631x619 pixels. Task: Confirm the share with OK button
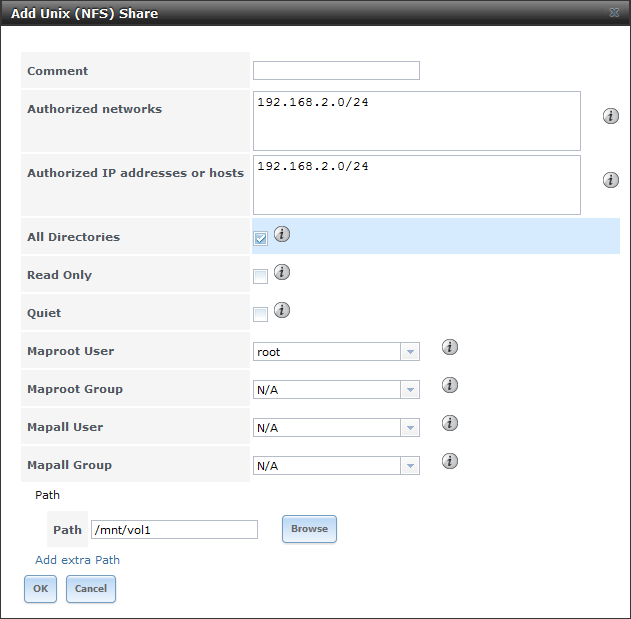tap(40, 589)
